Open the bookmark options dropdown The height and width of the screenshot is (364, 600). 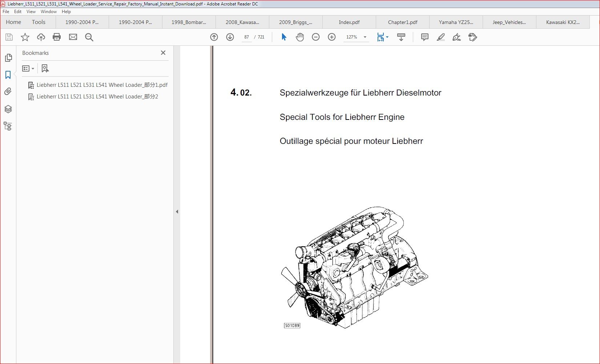click(28, 68)
